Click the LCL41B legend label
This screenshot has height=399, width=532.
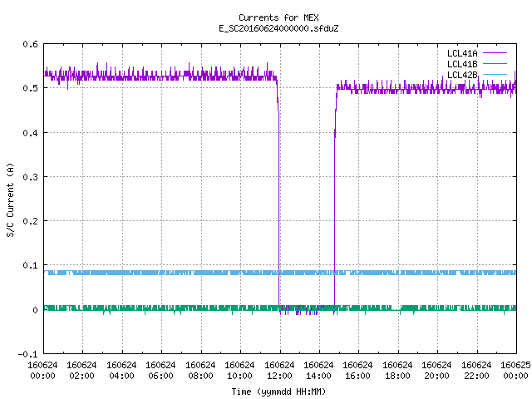(462, 64)
